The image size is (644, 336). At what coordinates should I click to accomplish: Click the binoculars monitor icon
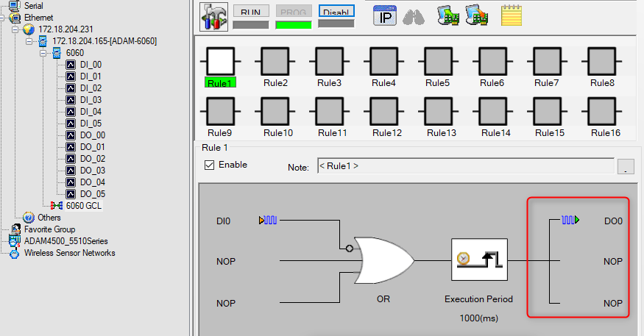tap(414, 17)
